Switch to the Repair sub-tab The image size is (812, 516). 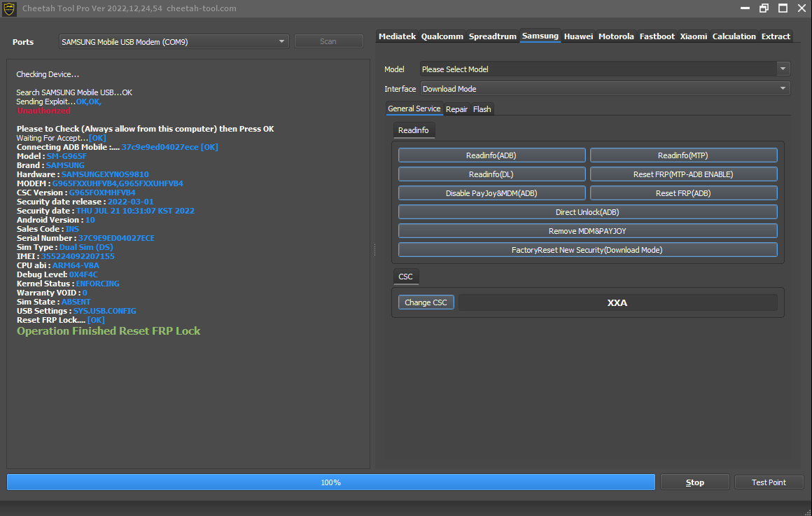tap(456, 109)
